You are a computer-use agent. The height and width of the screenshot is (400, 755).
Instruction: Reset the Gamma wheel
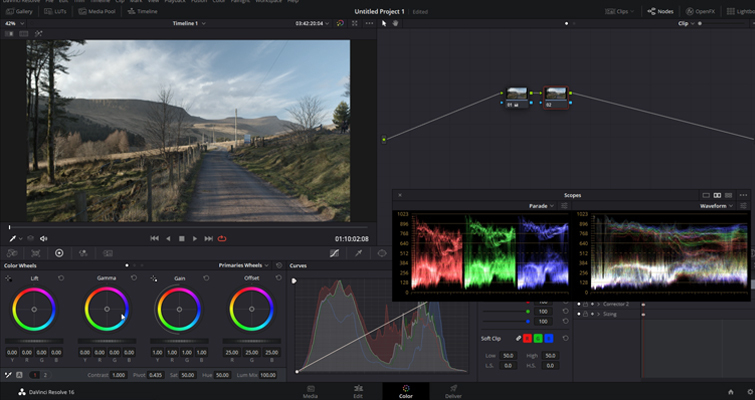coord(133,278)
